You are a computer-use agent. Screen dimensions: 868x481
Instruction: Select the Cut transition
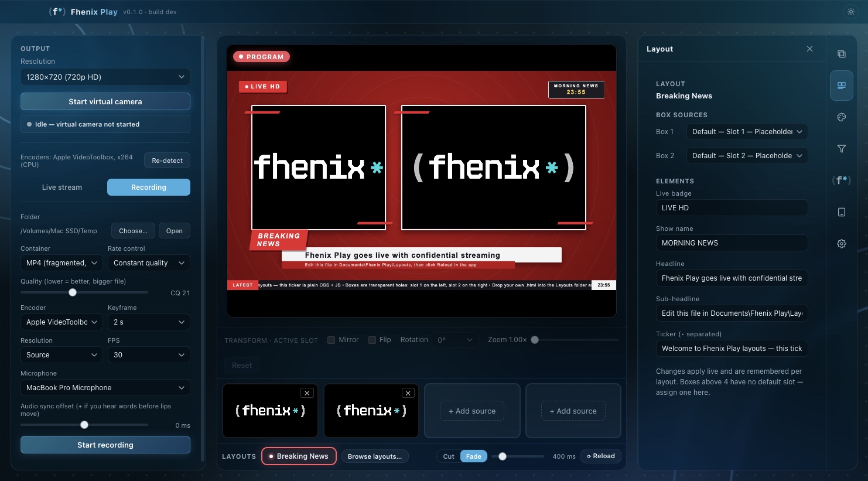click(x=449, y=456)
